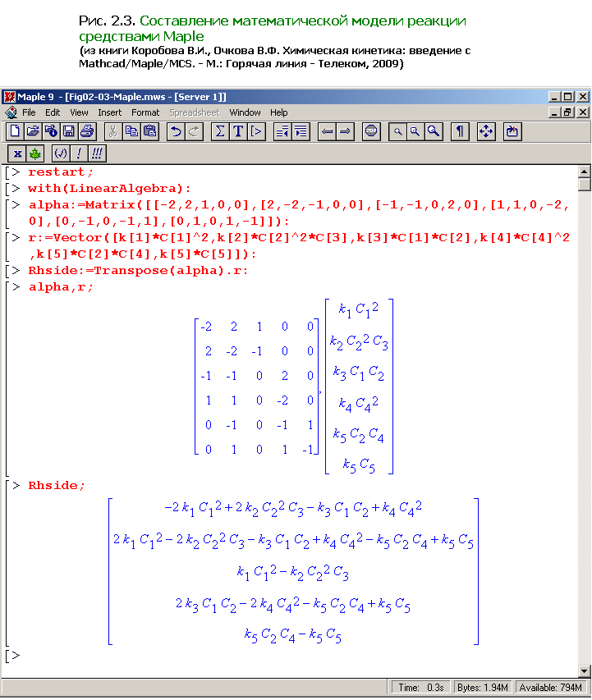Restore the inner worksheet window
Viewport: 592px width, 700px height.
(567, 112)
